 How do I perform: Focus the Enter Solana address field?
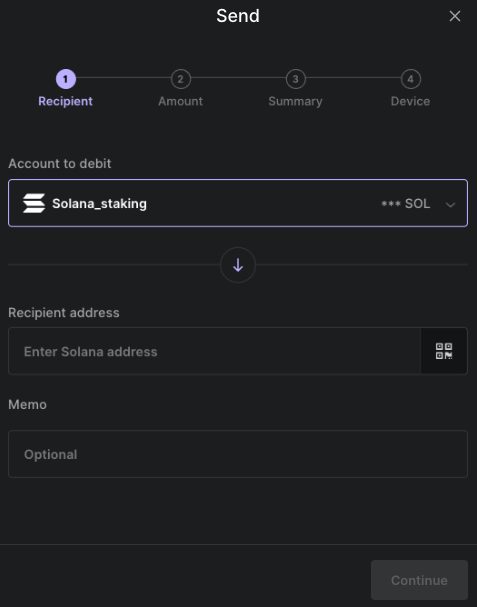pos(214,351)
